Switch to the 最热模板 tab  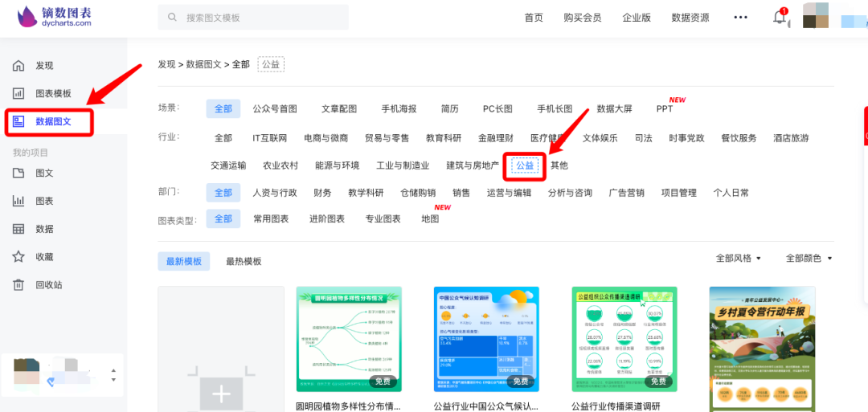[244, 262]
